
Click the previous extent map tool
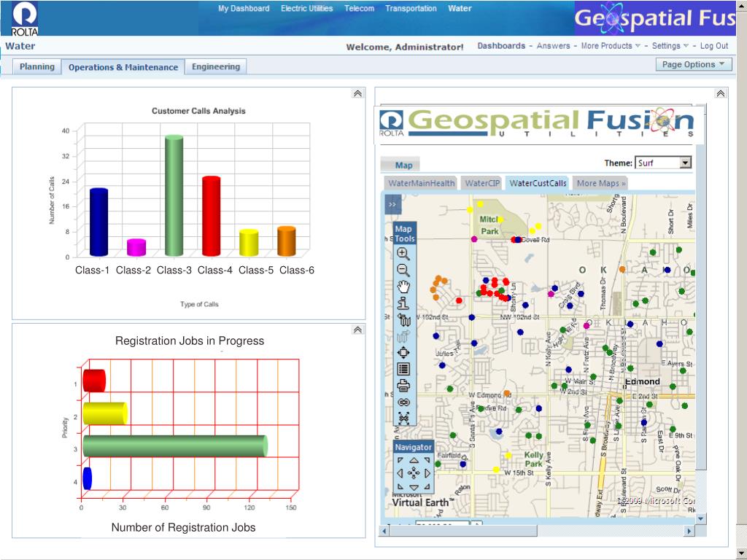(403, 320)
